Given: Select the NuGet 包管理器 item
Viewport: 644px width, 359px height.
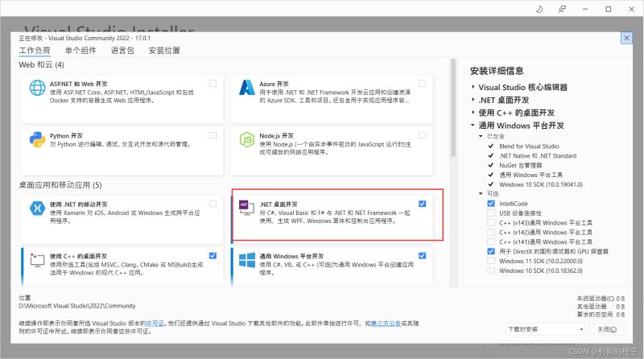Looking at the screenshot, I should 520,165.
